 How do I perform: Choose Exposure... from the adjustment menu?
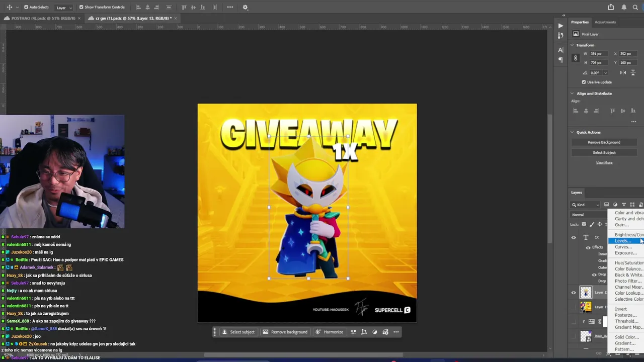(x=626, y=253)
